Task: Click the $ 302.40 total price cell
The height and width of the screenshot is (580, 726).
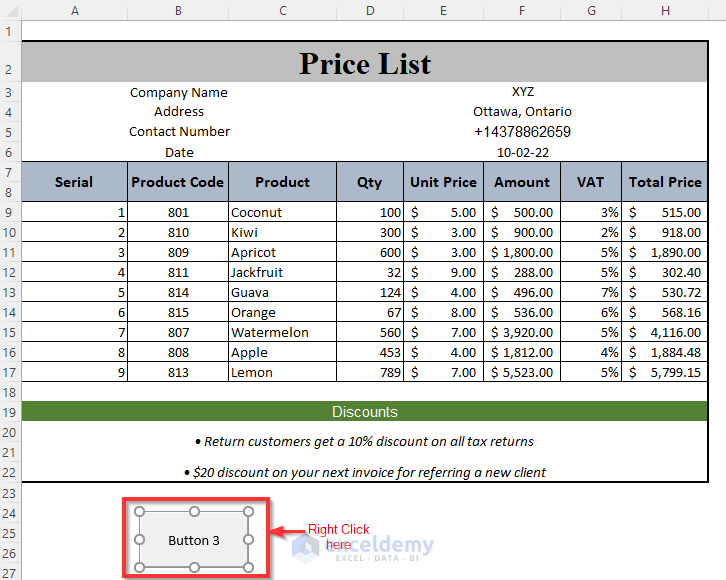Action: click(x=664, y=272)
